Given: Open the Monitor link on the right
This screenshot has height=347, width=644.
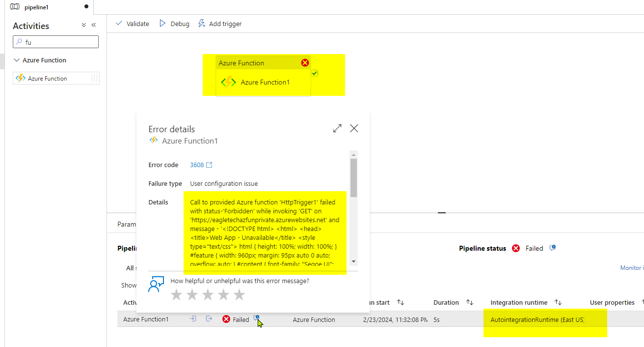Looking at the screenshot, I should pos(632,268).
